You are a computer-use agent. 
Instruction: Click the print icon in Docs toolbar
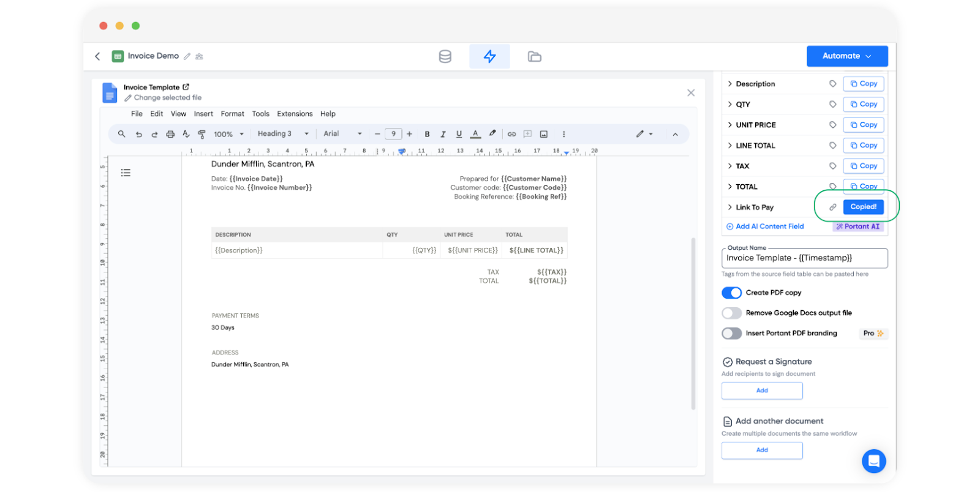coord(170,134)
